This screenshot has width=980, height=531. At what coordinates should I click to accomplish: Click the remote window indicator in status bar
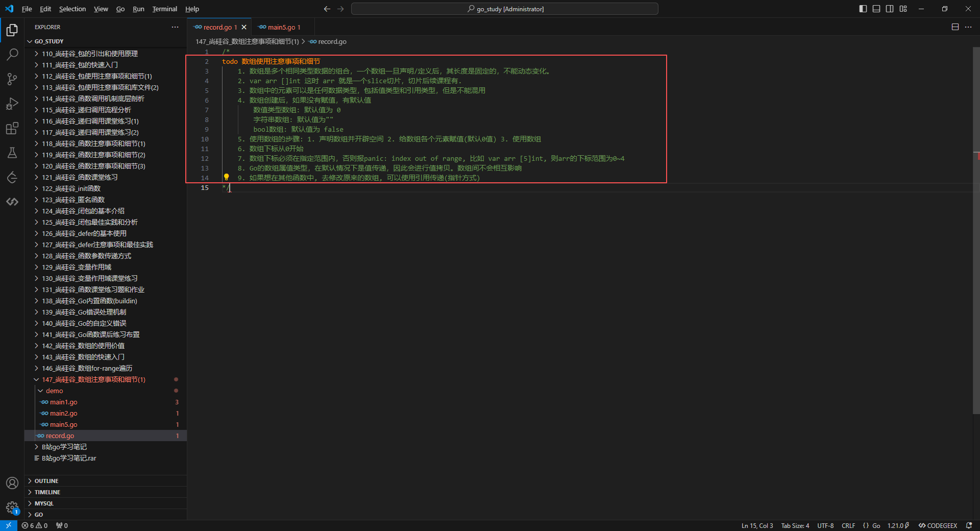[x=9, y=525]
